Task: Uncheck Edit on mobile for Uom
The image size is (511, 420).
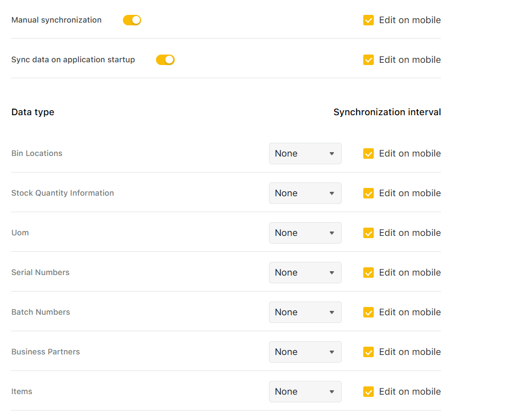Action: click(x=369, y=233)
